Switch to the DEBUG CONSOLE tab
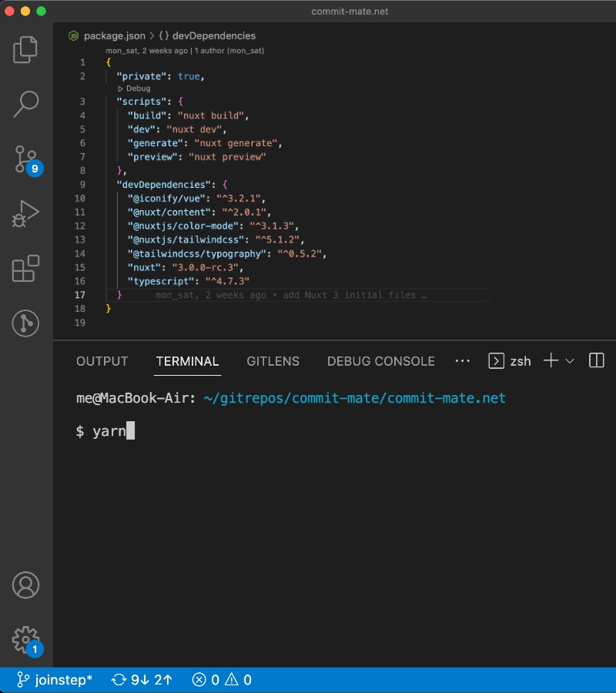 pyautogui.click(x=380, y=361)
